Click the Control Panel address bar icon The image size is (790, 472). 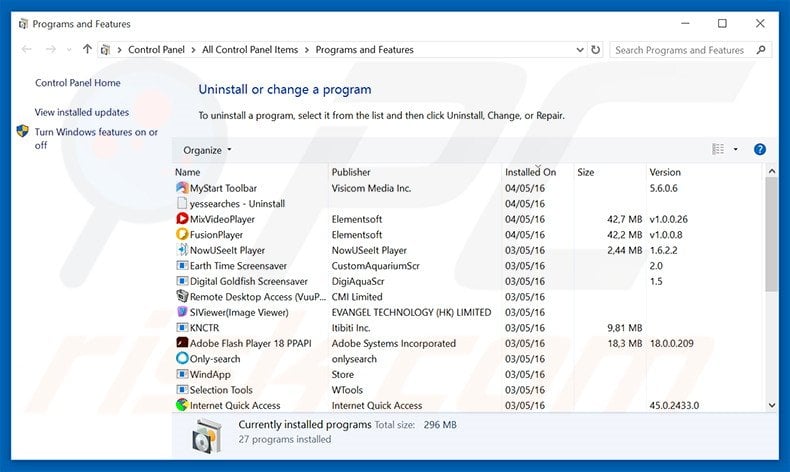(x=105, y=50)
